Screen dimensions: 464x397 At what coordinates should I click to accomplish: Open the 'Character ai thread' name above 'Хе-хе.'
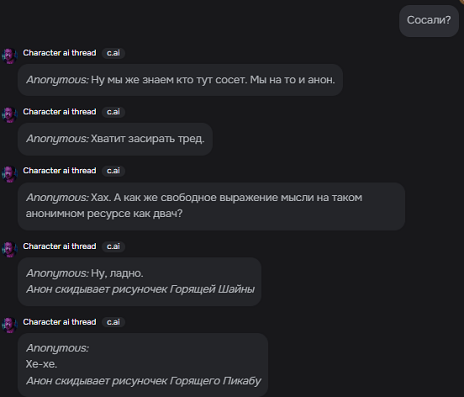coord(59,322)
